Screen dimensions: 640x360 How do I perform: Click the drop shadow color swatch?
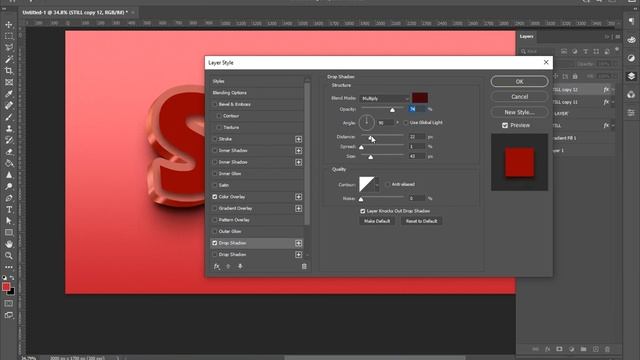(x=420, y=98)
